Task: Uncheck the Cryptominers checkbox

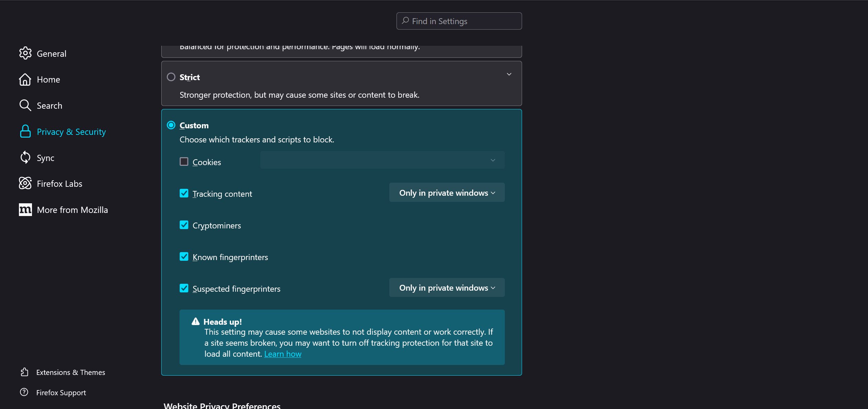Action: [x=184, y=225]
